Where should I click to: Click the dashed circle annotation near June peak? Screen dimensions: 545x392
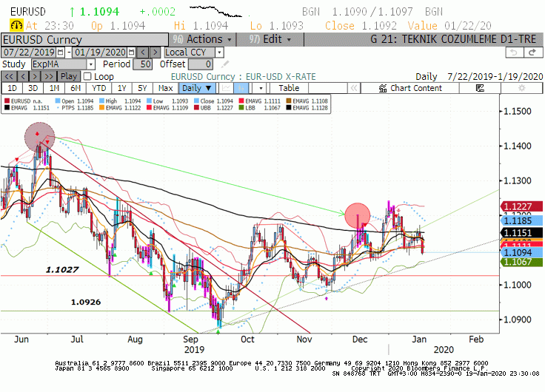[x=40, y=137]
